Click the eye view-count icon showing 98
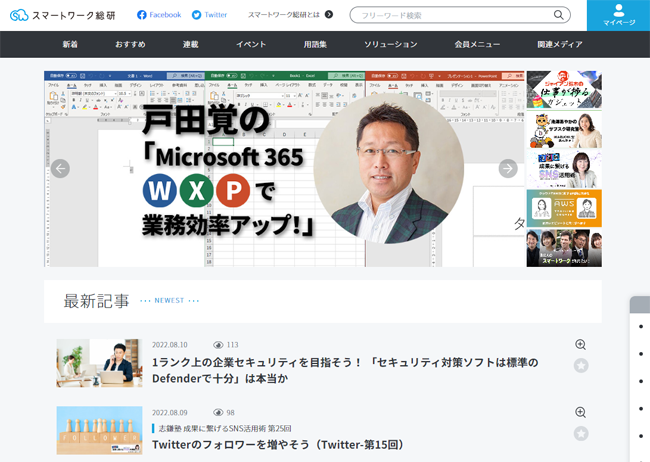 click(218, 413)
